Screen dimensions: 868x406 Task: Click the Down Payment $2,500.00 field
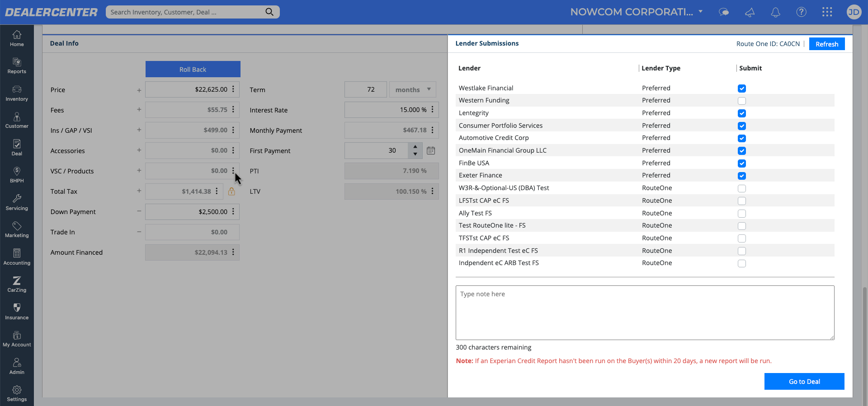(192, 211)
